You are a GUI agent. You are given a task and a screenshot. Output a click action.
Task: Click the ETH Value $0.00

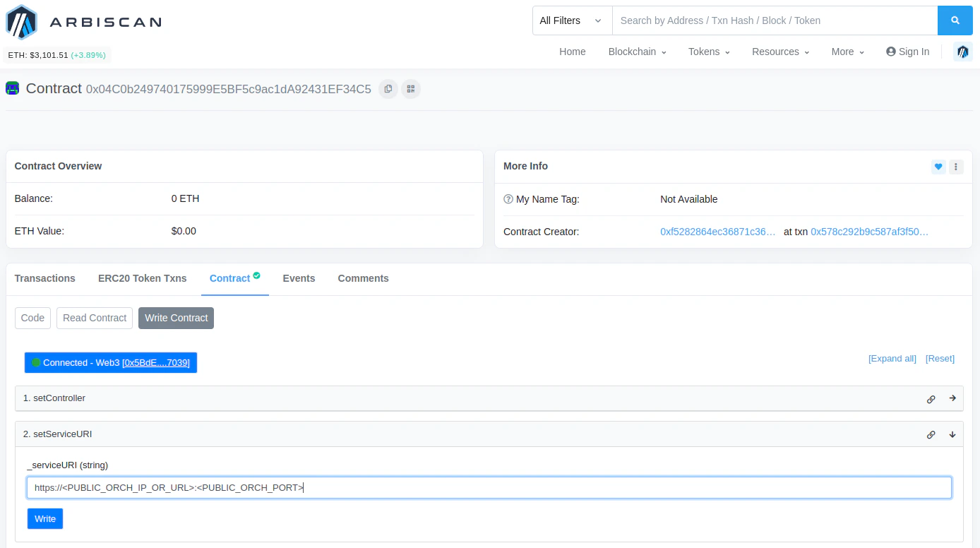[x=184, y=231]
